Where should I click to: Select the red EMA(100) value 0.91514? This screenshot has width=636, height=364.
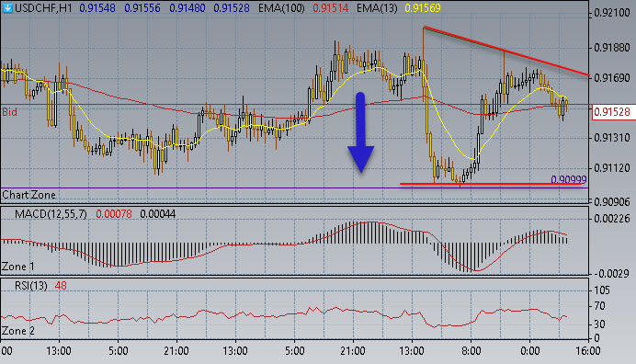pos(331,7)
